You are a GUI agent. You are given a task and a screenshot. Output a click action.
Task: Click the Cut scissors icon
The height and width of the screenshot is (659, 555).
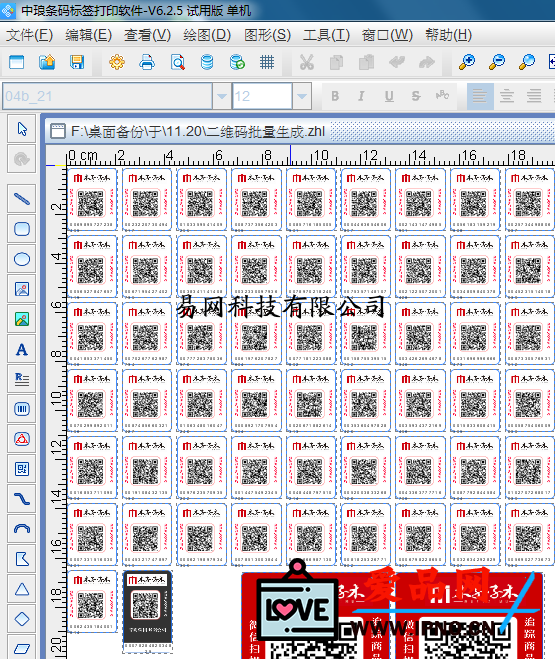pyautogui.click(x=307, y=62)
